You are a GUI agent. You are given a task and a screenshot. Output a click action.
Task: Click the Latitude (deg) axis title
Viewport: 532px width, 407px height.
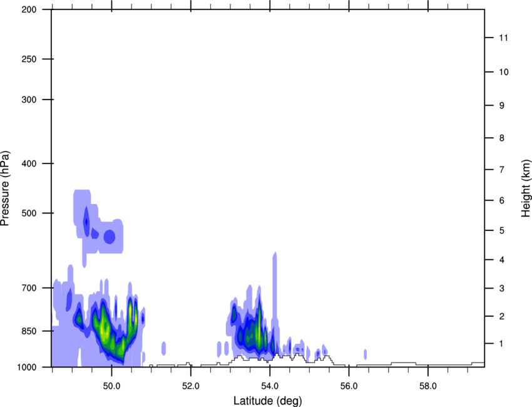coord(267,401)
